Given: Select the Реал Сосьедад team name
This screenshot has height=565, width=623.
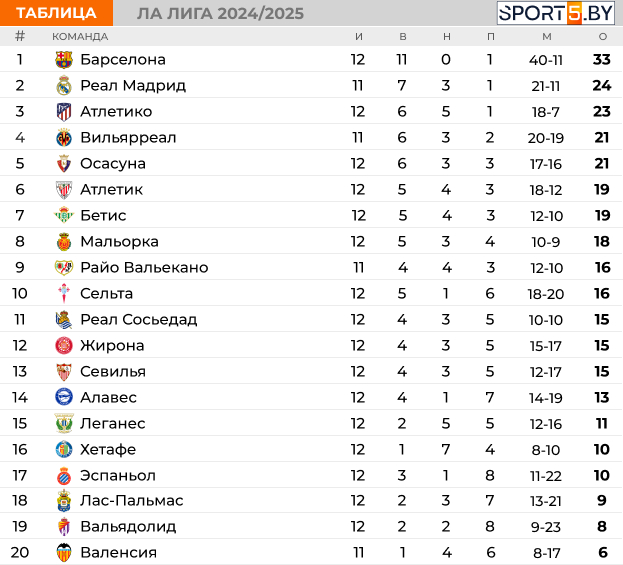Looking at the screenshot, I should click(x=139, y=319).
